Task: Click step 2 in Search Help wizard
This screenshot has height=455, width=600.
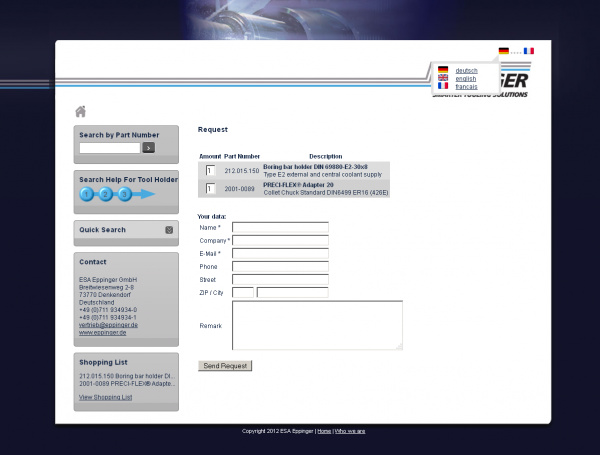Action: pos(105,194)
